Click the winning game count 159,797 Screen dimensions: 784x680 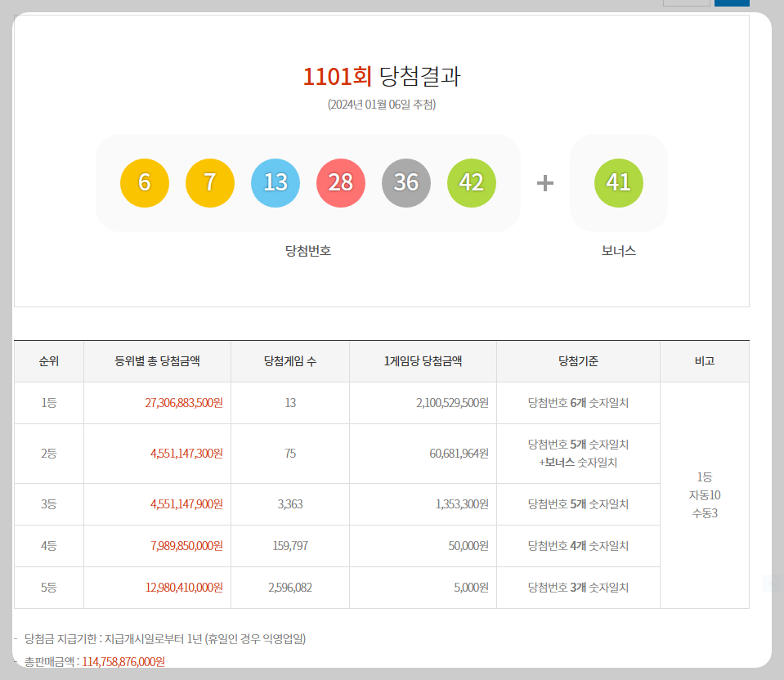290,545
